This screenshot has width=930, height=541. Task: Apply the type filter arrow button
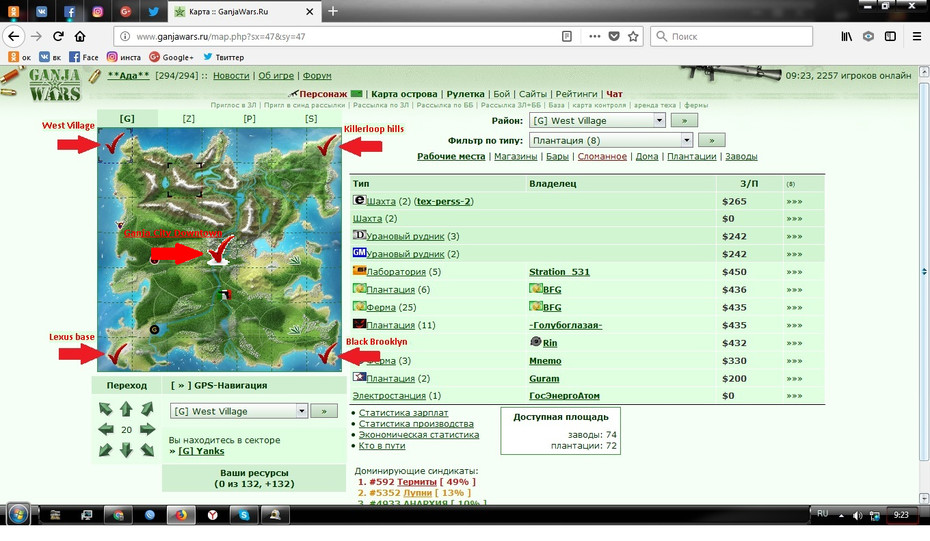(712, 140)
